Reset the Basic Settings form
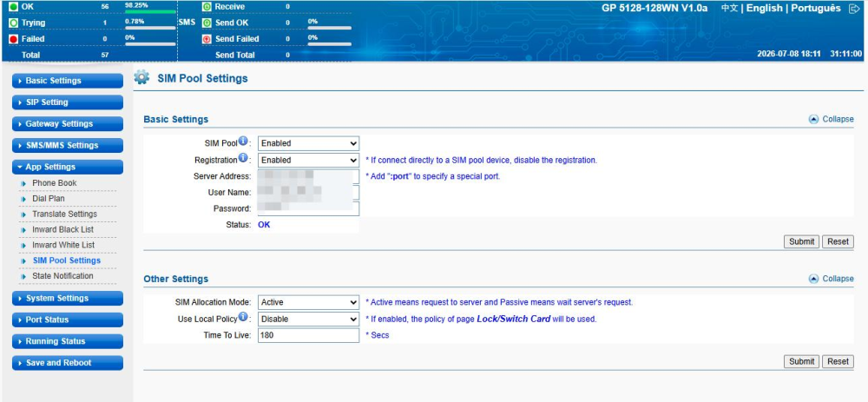 coord(838,241)
